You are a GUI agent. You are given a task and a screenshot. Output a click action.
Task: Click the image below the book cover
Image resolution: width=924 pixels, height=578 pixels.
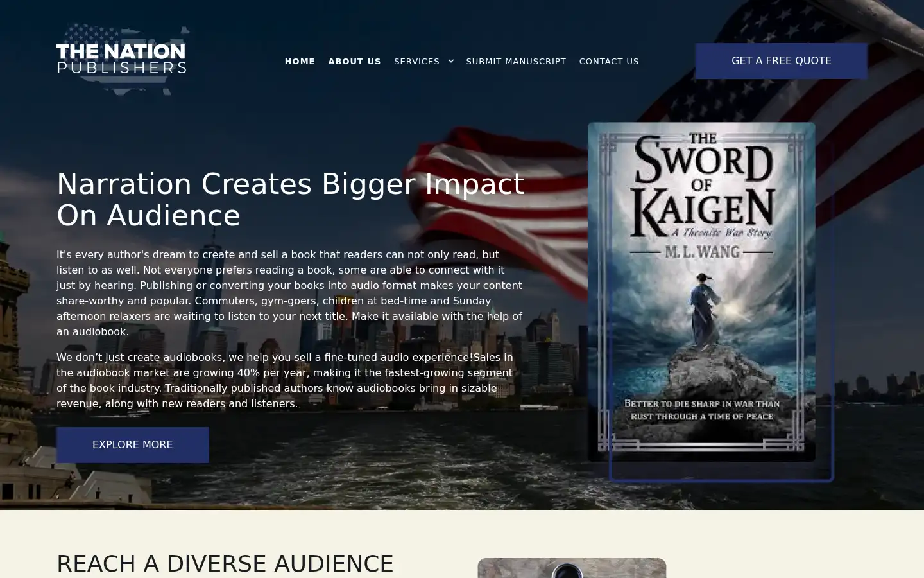572,568
